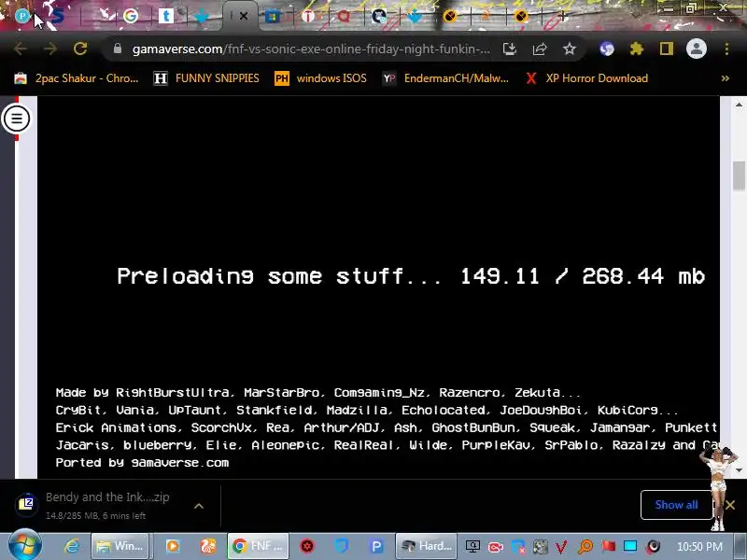Bookmark this page with the star
Screen dimensions: 747x560
point(570,49)
